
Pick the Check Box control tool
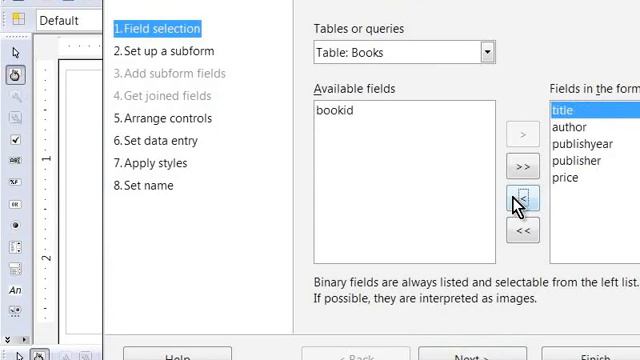(16, 140)
